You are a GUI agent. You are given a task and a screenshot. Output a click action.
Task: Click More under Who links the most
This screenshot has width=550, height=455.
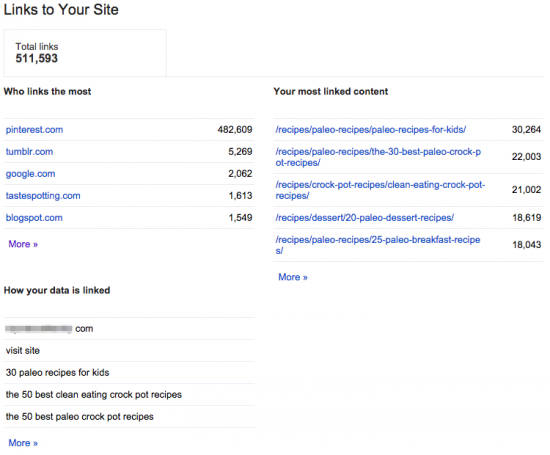click(x=23, y=244)
